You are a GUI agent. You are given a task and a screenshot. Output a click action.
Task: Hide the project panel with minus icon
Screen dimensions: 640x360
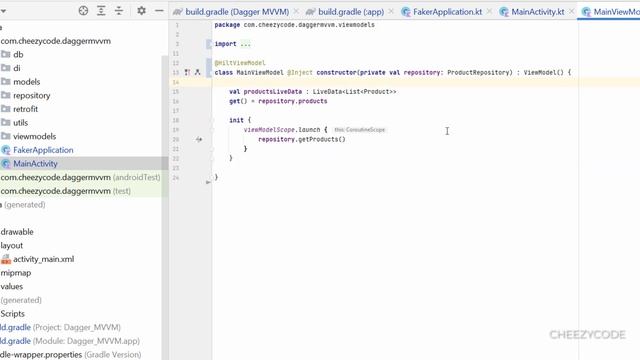[x=159, y=11]
